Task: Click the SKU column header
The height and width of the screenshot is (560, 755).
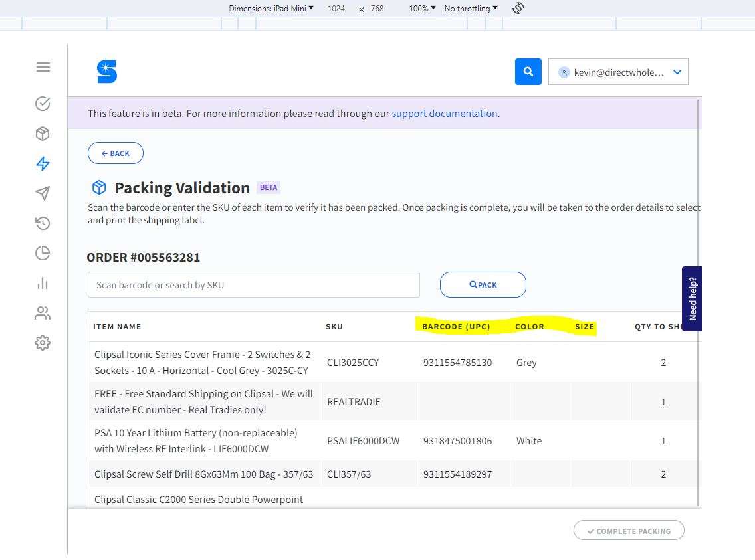Action: coord(334,327)
